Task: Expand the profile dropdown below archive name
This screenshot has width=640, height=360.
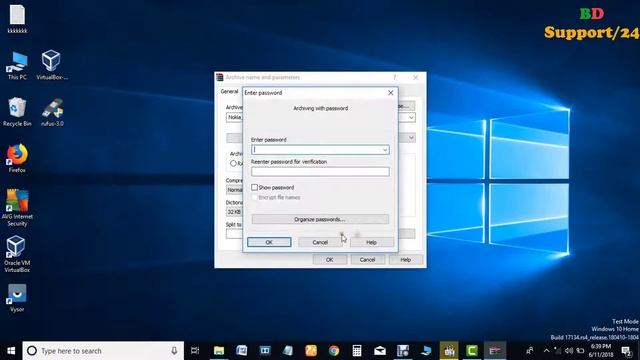Action: (411, 138)
